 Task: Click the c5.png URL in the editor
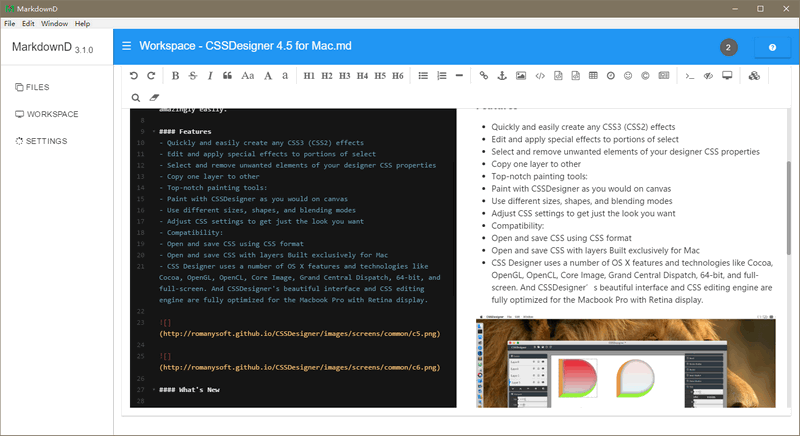tap(299, 334)
